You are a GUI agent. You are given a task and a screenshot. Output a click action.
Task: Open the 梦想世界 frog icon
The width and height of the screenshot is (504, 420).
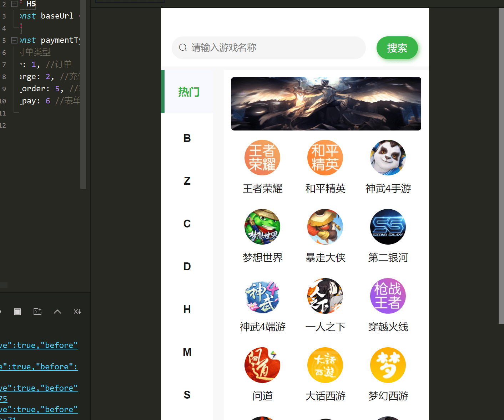tap(262, 227)
